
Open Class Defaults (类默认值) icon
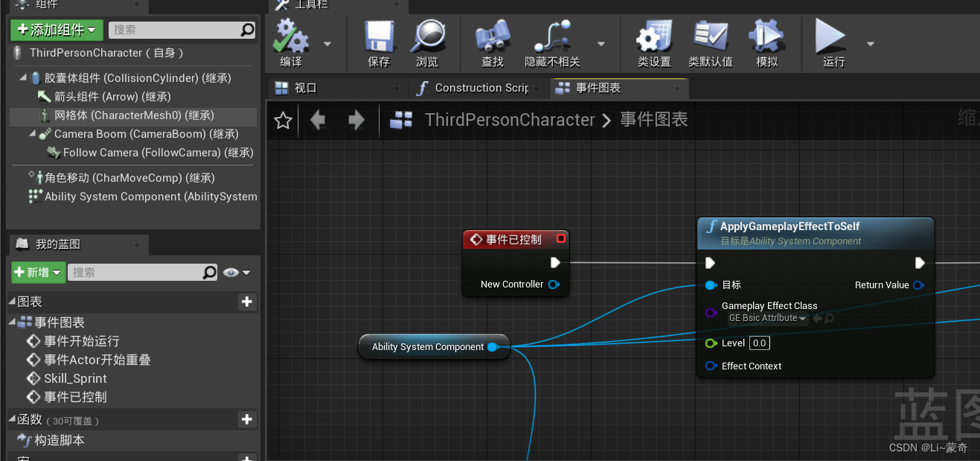tap(711, 36)
